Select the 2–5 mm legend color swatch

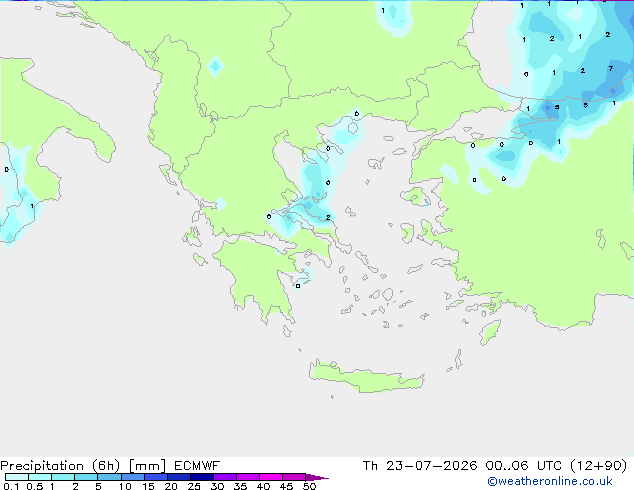(x=86, y=477)
